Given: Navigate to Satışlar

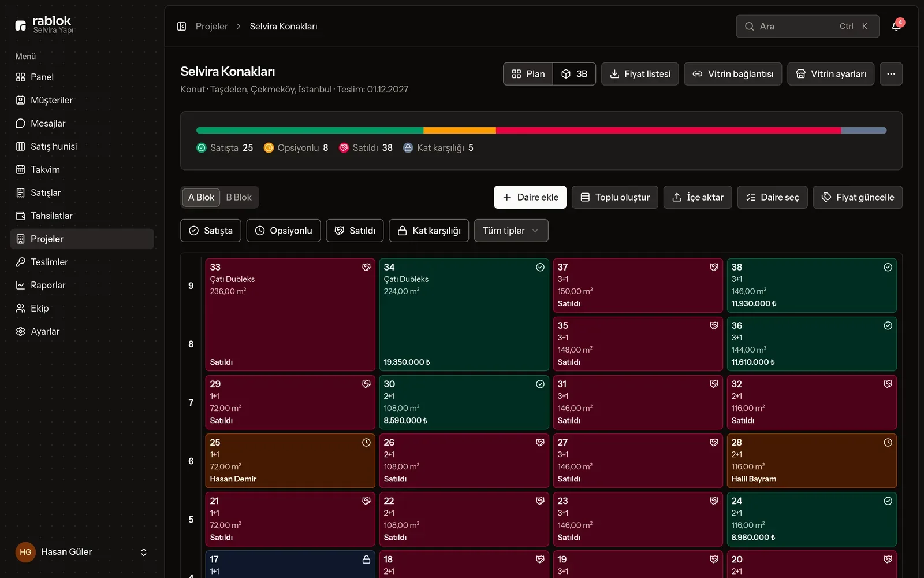Looking at the screenshot, I should click(82, 192).
